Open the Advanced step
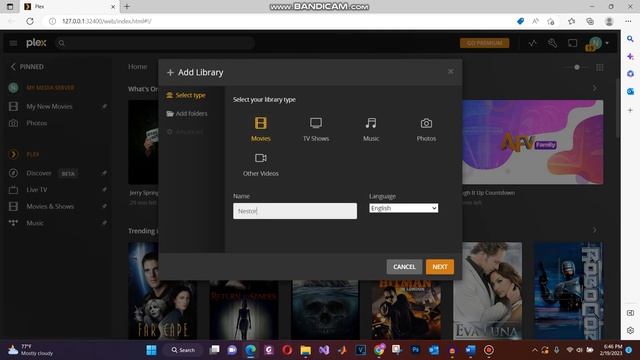The width and height of the screenshot is (640, 360). (185, 132)
